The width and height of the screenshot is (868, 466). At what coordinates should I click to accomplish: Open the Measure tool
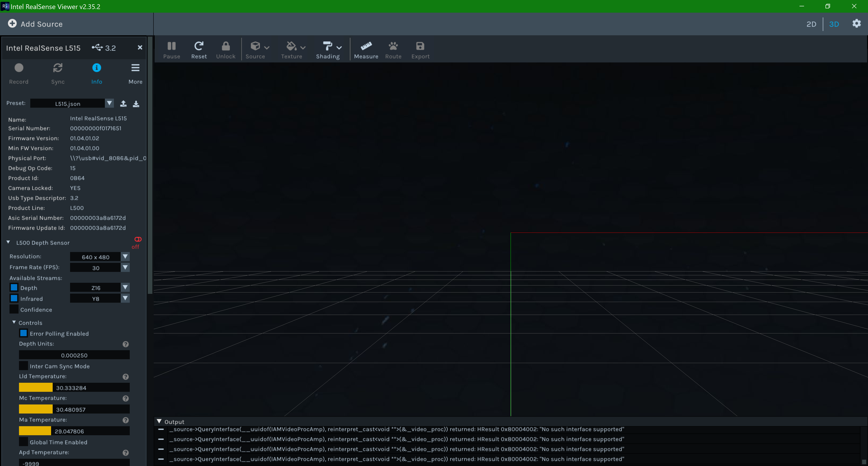pos(366,49)
